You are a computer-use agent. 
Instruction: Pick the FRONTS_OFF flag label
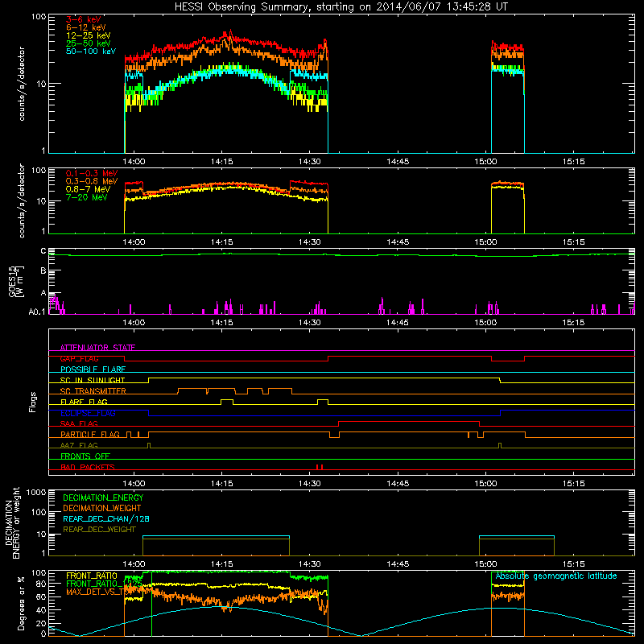click(x=85, y=456)
